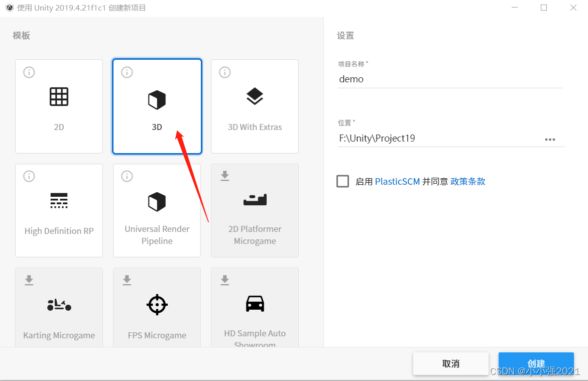This screenshot has width=588, height=381.
Task: Select the Karting Microgame label
Action: click(x=59, y=335)
